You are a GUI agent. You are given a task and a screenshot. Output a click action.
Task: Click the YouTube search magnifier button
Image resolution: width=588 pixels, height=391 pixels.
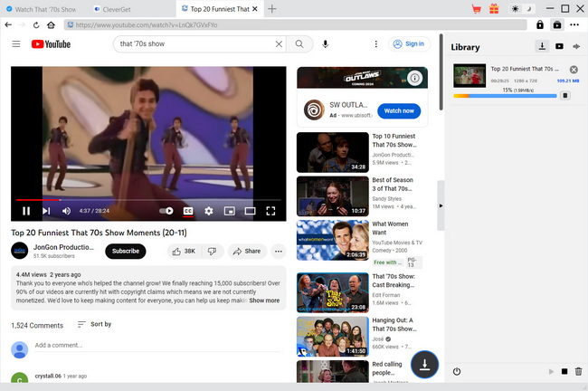pyautogui.click(x=299, y=44)
